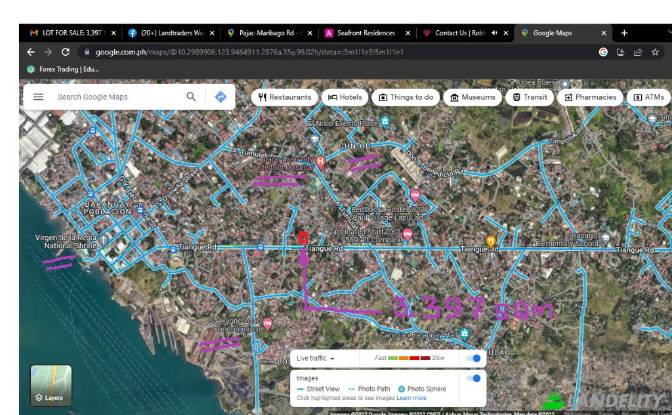Image resolution: width=672 pixels, height=415 pixels.
Task: Turn off the Live traffic toggle
Action: tap(474, 358)
